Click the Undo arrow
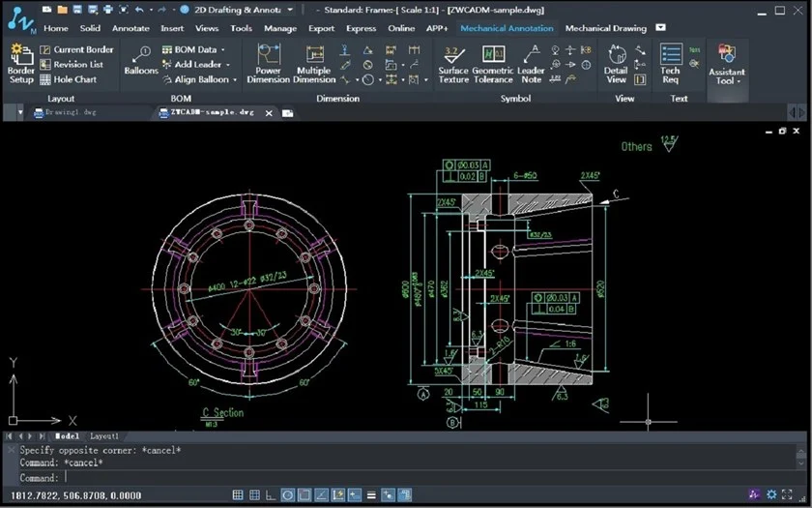Image resolution: width=812 pixels, height=508 pixels. [139, 10]
